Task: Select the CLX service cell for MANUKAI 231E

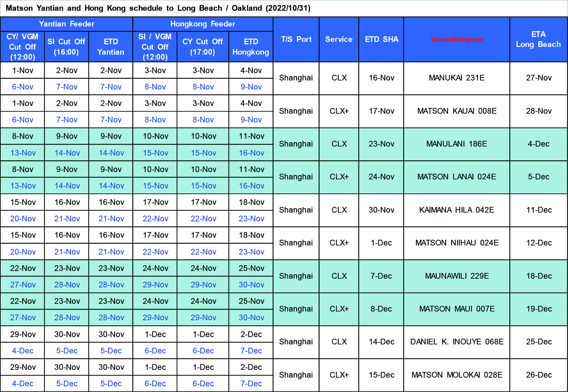Action: (x=339, y=78)
